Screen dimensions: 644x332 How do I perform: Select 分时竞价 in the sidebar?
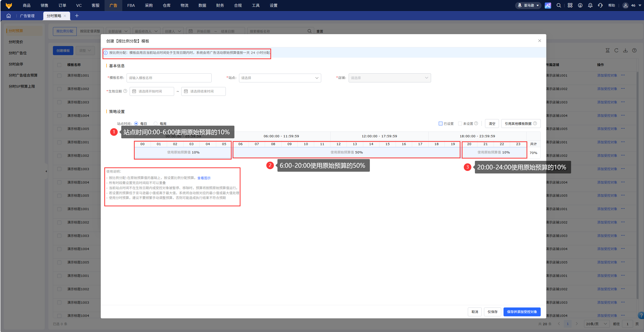click(x=16, y=42)
